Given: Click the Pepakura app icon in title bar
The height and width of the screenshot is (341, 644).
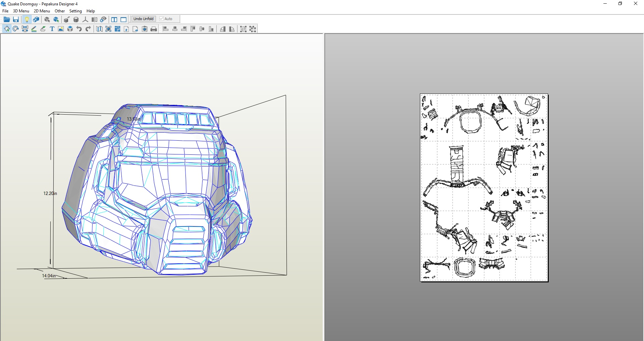Looking at the screenshot, I should click(3, 4).
